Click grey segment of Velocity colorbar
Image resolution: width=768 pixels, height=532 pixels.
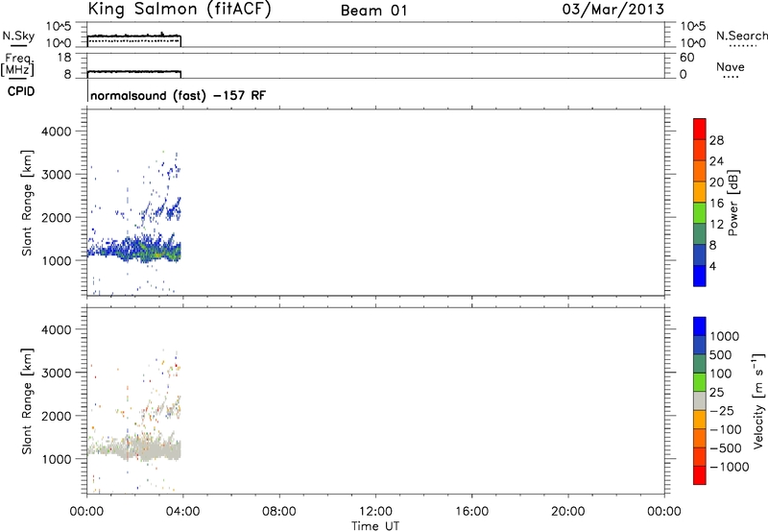700,400
